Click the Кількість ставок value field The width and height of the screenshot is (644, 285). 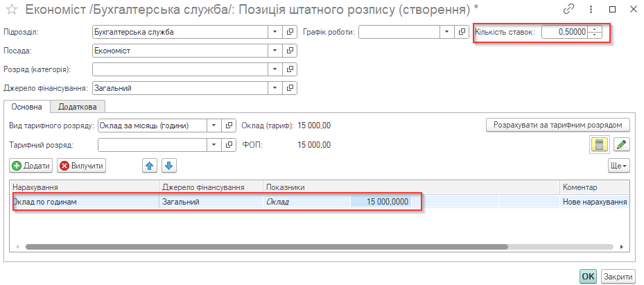coord(565,32)
